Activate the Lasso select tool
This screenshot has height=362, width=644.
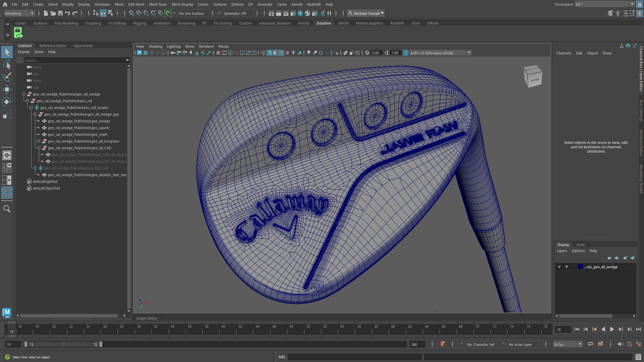click(x=7, y=65)
